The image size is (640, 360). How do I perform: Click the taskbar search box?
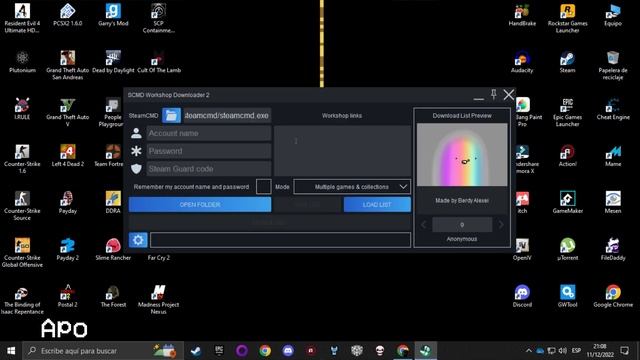[103, 351]
